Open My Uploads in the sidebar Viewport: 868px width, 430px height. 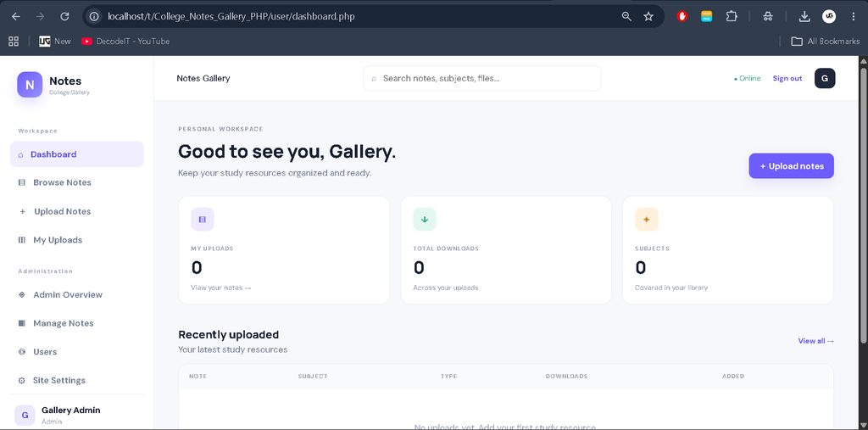click(x=77, y=240)
